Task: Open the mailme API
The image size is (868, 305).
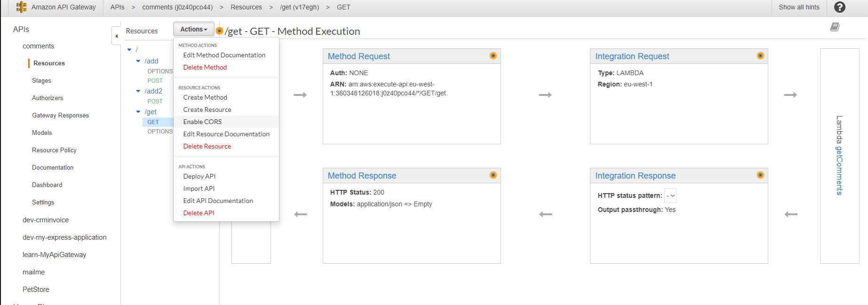Action: point(33,272)
